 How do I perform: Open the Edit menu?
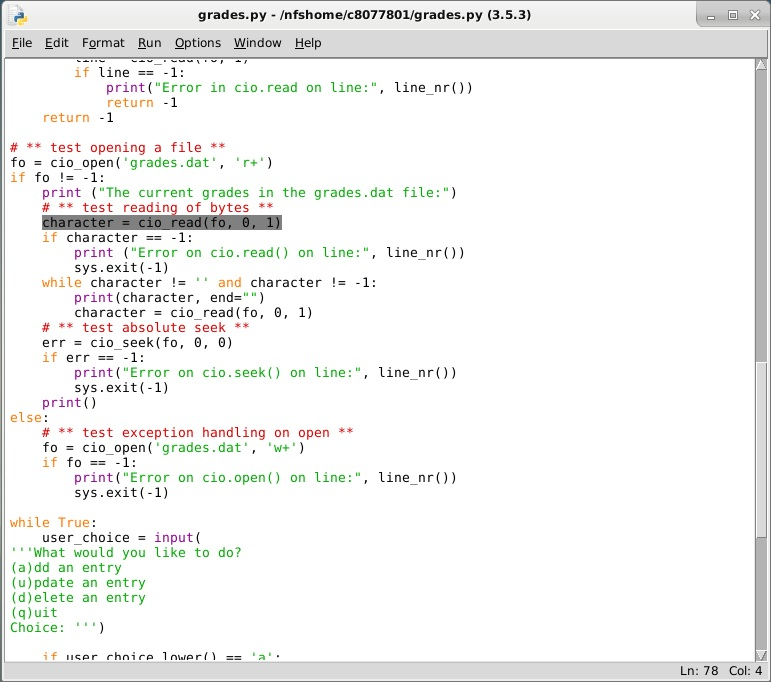tap(57, 43)
